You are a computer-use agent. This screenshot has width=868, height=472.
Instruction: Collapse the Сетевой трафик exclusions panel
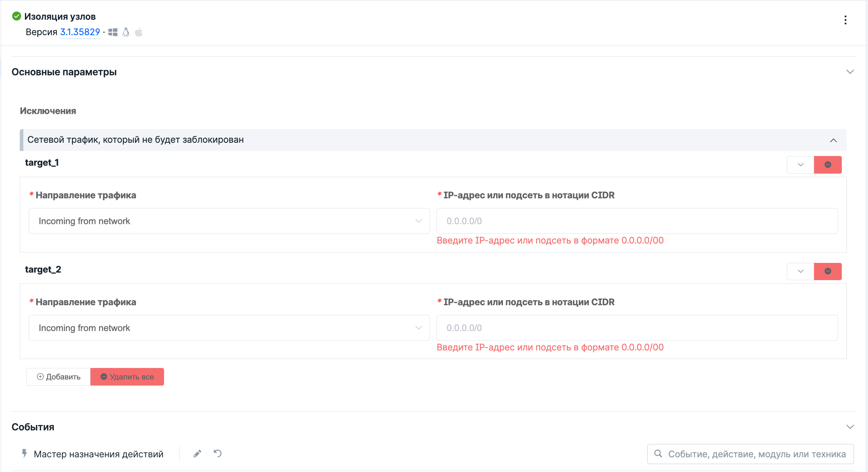tap(833, 140)
